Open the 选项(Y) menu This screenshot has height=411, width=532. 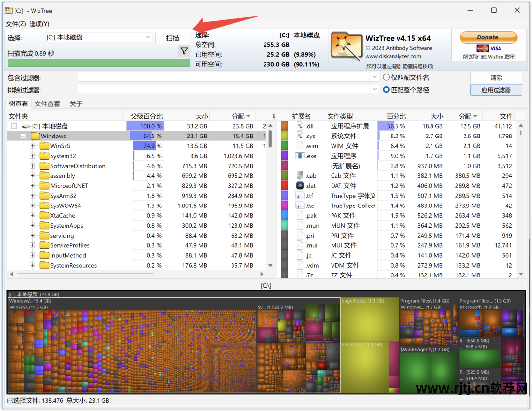[x=39, y=24]
